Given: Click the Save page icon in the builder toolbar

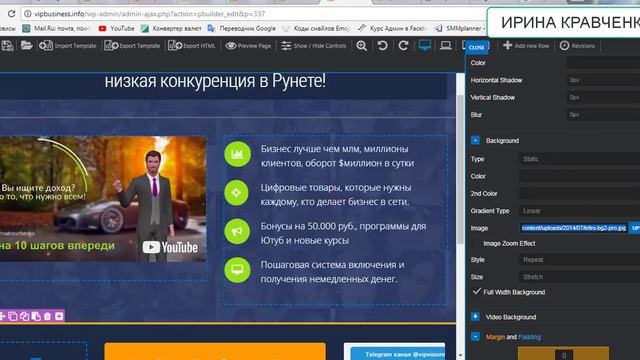Looking at the screenshot, I should [7, 45].
